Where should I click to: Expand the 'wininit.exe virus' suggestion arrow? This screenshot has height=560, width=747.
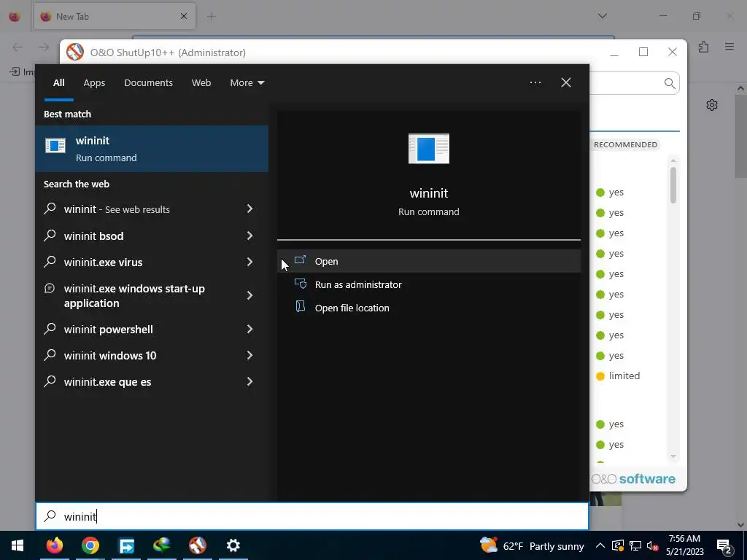249,262
